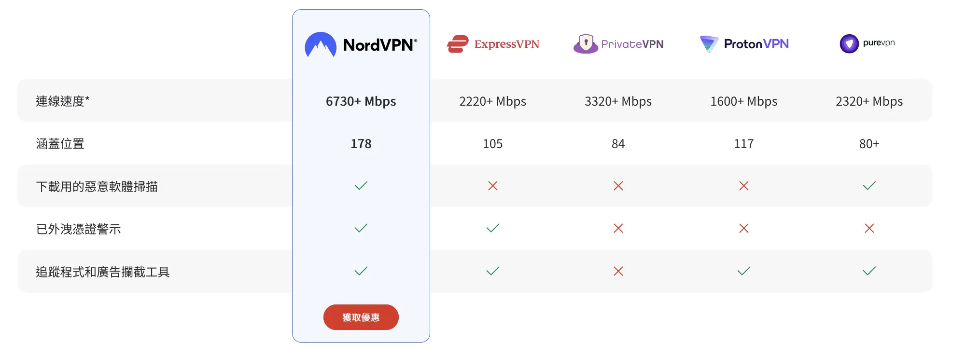The width and height of the screenshot is (980, 358).
Task: Click the 已外洩憑證警示 label
Action: pyautogui.click(x=79, y=229)
